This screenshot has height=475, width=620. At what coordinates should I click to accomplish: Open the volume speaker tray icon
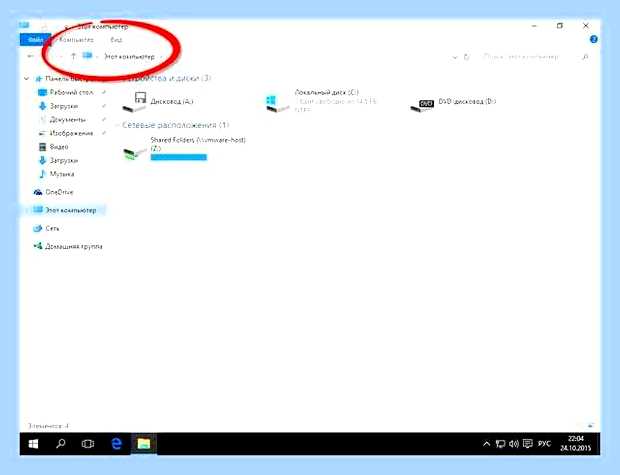(x=514, y=444)
